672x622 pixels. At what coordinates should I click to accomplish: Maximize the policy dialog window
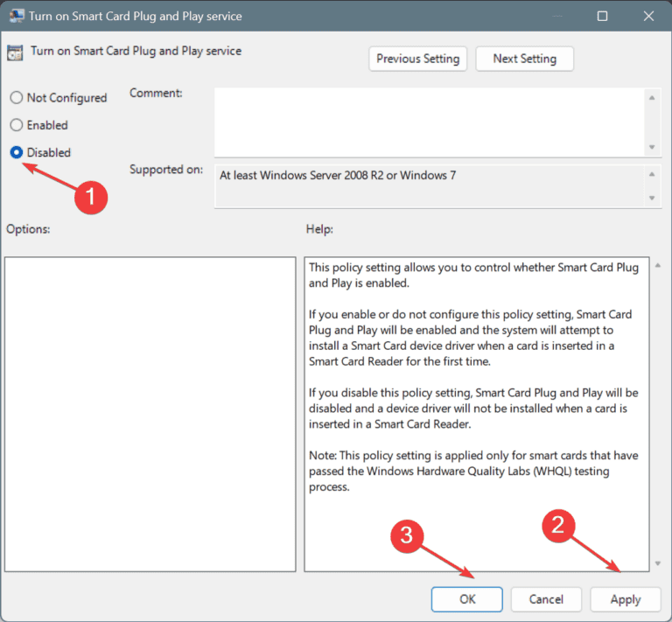click(x=602, y=17)
